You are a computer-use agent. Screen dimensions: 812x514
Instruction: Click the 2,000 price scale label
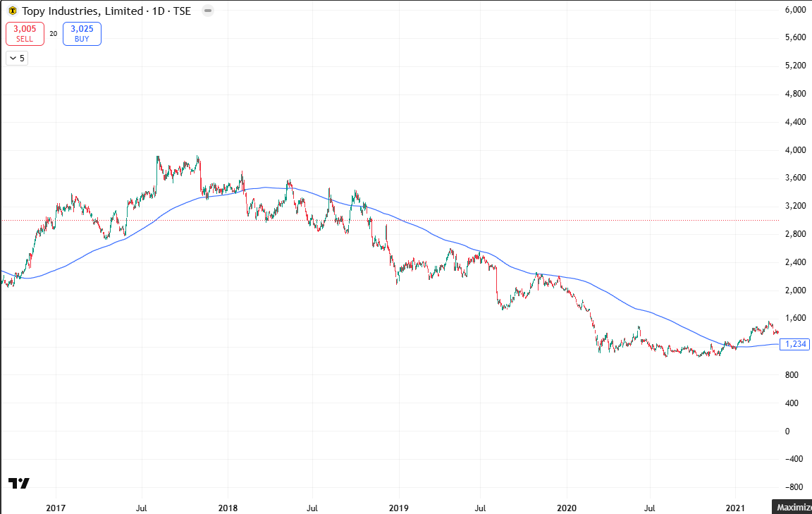click(795, 290)
